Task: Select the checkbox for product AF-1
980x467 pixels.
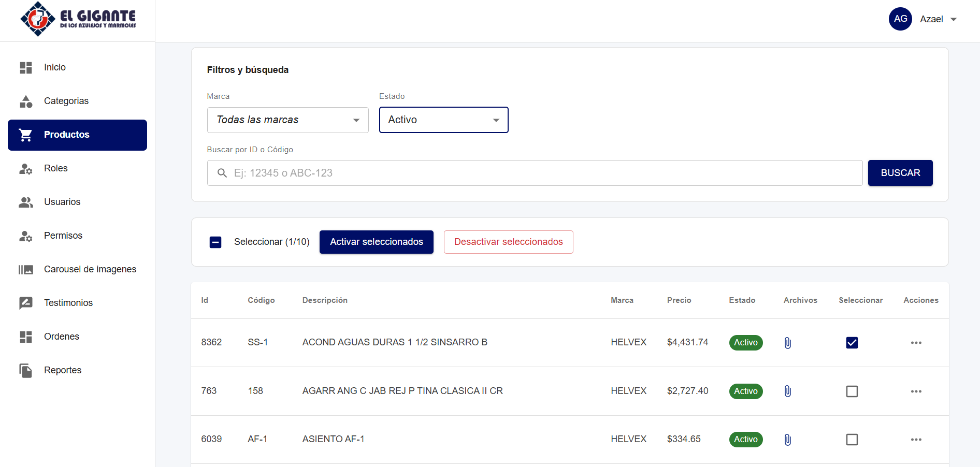Action: (852, 439)
